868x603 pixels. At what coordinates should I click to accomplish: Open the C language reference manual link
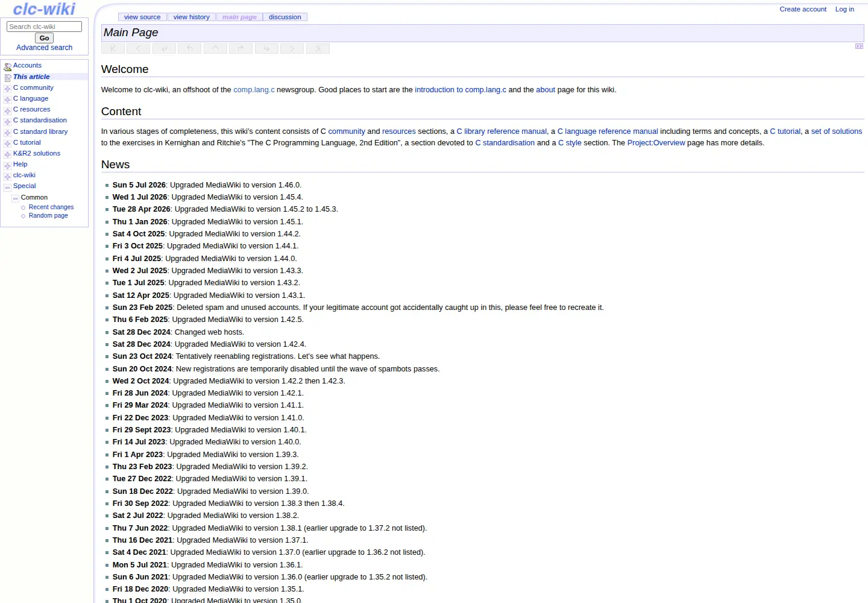coord(608,131)
